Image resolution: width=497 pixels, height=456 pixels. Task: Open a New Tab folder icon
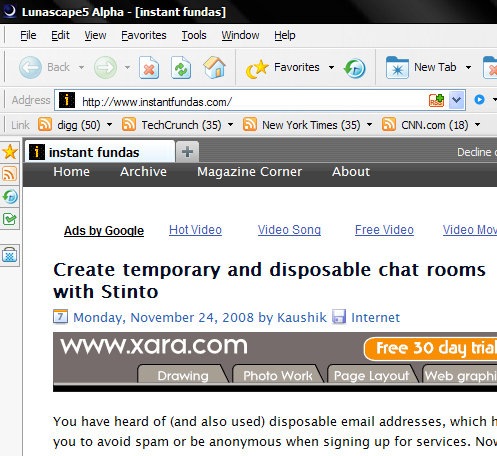(x=397, y=67)
